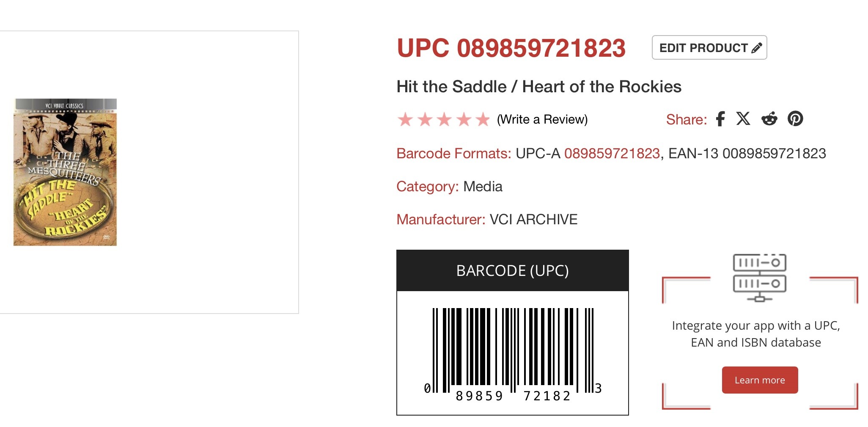Open the UPC-A 089859721823 link
The image size is (868, 427).
(x=612, y=153)
